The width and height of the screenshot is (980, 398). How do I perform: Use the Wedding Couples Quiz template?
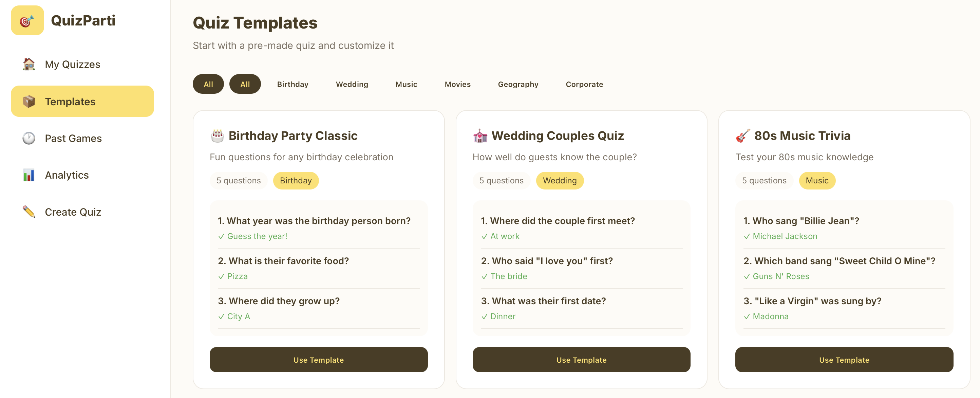click(581, 360)
